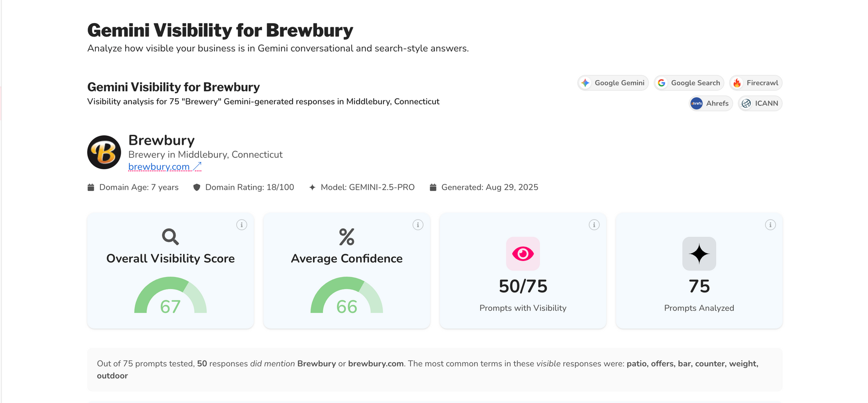Click the Brewbury logo thumbnail
The width and height of the screenshot is (868, 403).
(x=104, y=152)
